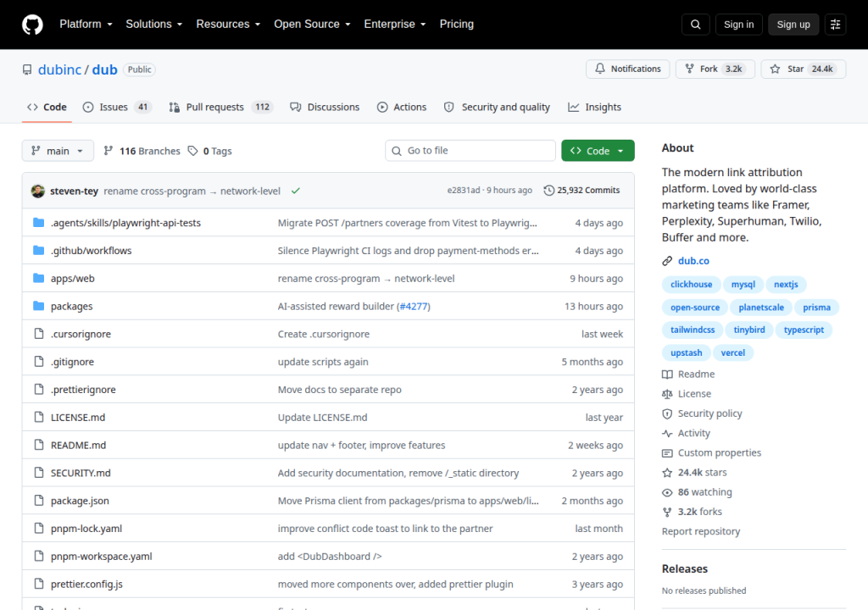Select the clickhouse topic tag
The width and height of the screenshot is (868, 610).
coord(692,285)
